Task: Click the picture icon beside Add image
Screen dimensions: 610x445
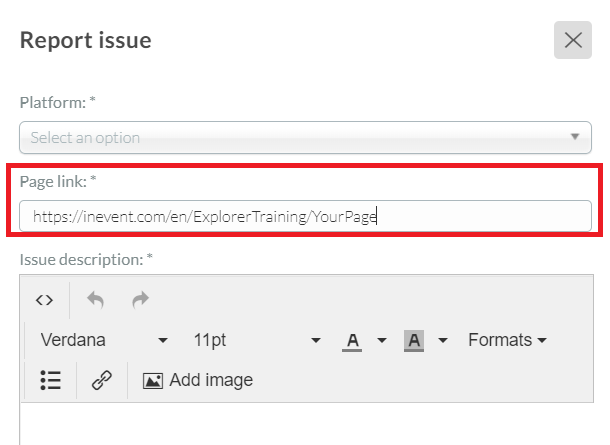Action: (153, 381)
